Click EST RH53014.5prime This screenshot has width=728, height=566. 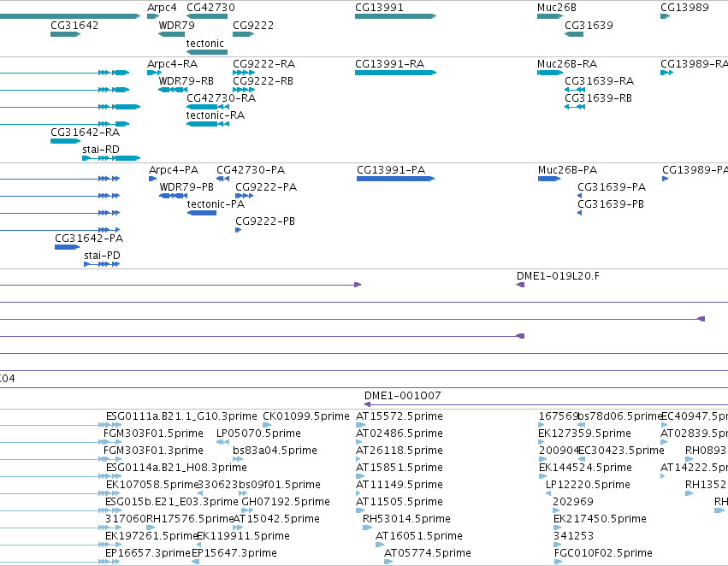tap(406, 519)
